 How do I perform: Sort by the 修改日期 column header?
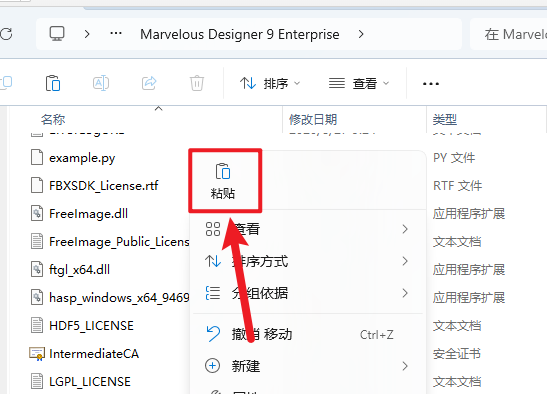[x=313, y=120]
